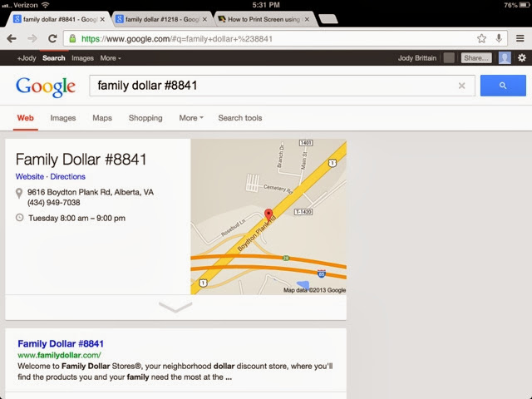Image resolution: width=532 pixels, height=399 pixels.
Task: Click the Jody Brittain account name
Action: (x=417, y=58)
